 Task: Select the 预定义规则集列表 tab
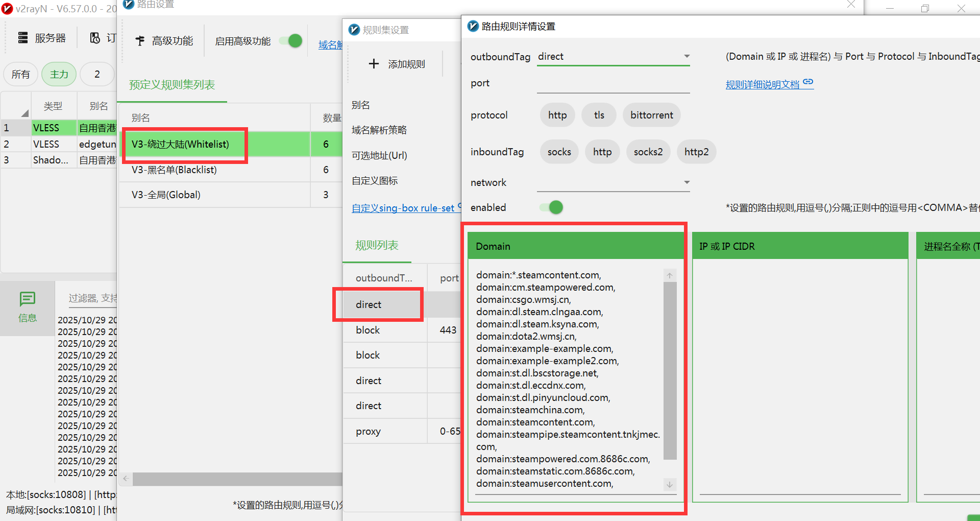click(172, 85)
